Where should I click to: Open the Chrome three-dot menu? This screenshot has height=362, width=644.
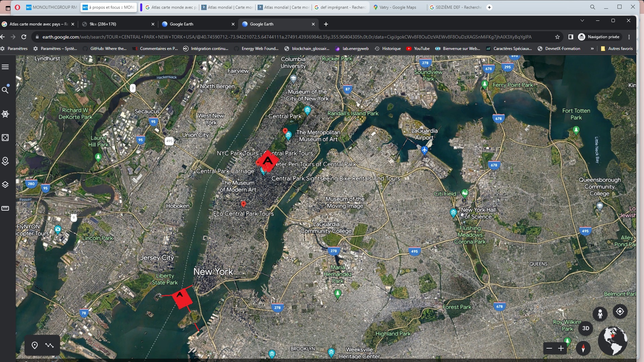click(629, 37)
